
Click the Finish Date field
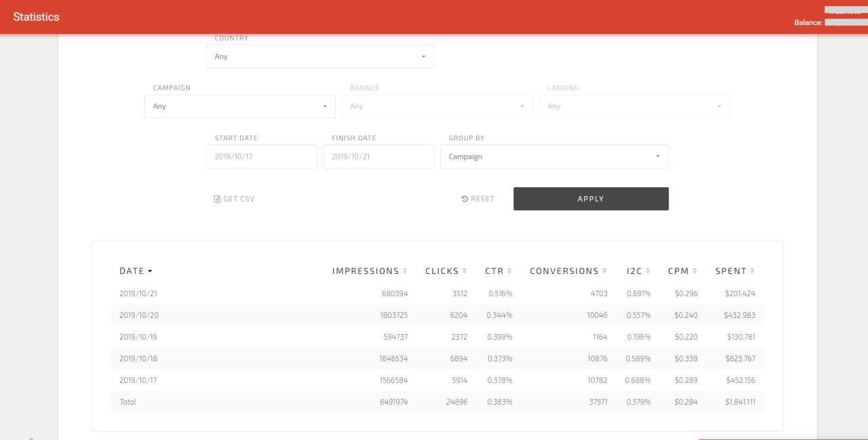378,157
